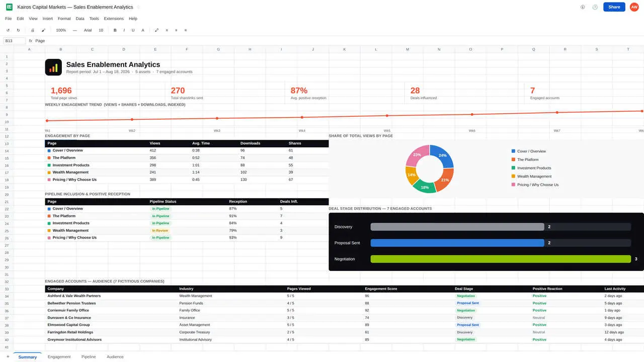This screenshot has width=644, height=362.
Task: Select the Summary sheet tab
Action: click(x=28, y=356)
